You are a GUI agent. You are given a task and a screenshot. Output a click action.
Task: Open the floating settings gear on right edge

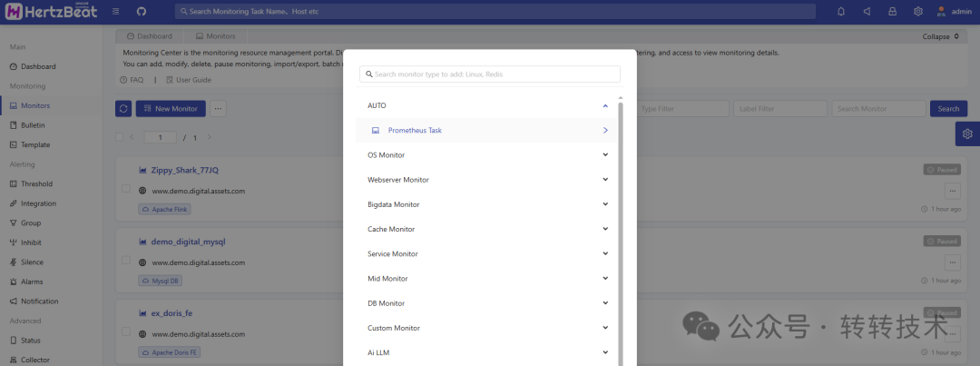[967, 134]
